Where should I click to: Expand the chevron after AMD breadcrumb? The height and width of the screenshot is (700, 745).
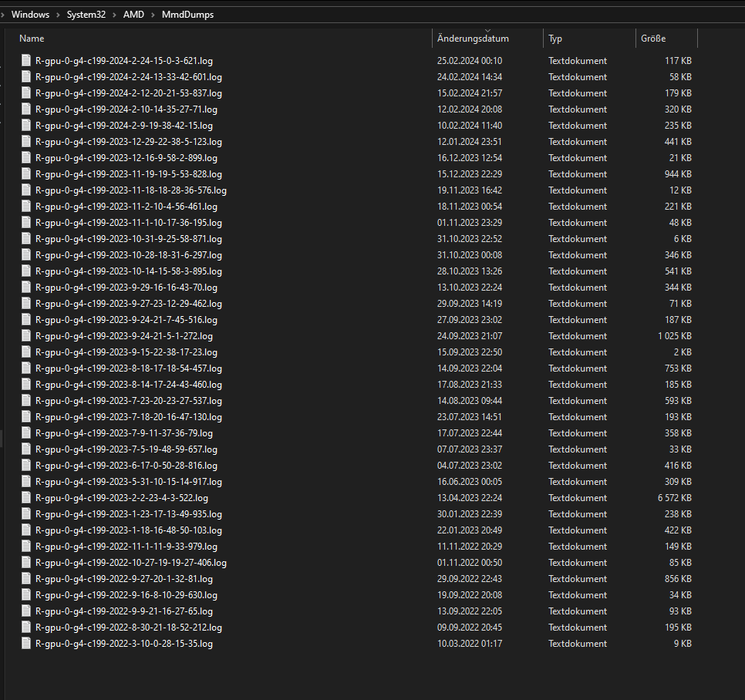(x=153, y=15)
